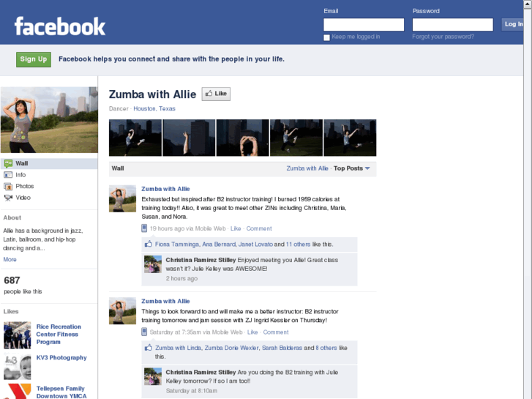The height and width of the screenshot is (399, 532).
Task: Click Christina Ramirez Stilley's avatar on the 2 hours ago comment
Action: [153, 264]
